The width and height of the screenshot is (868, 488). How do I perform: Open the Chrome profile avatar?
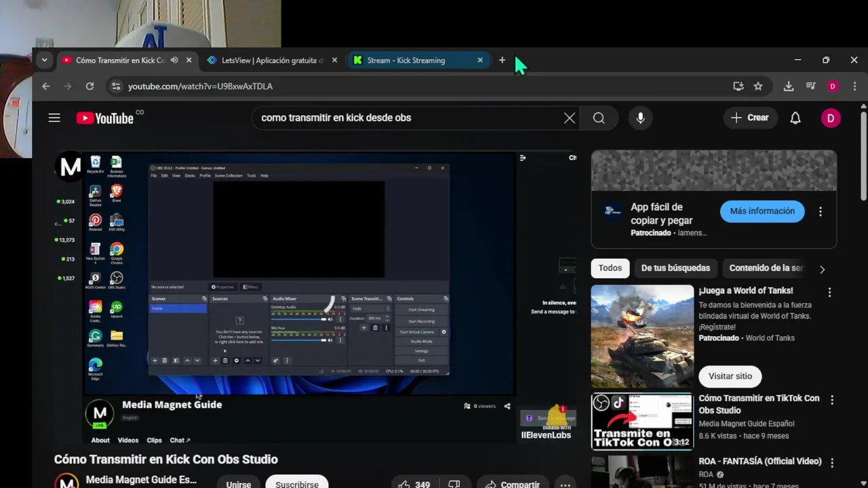833,86
